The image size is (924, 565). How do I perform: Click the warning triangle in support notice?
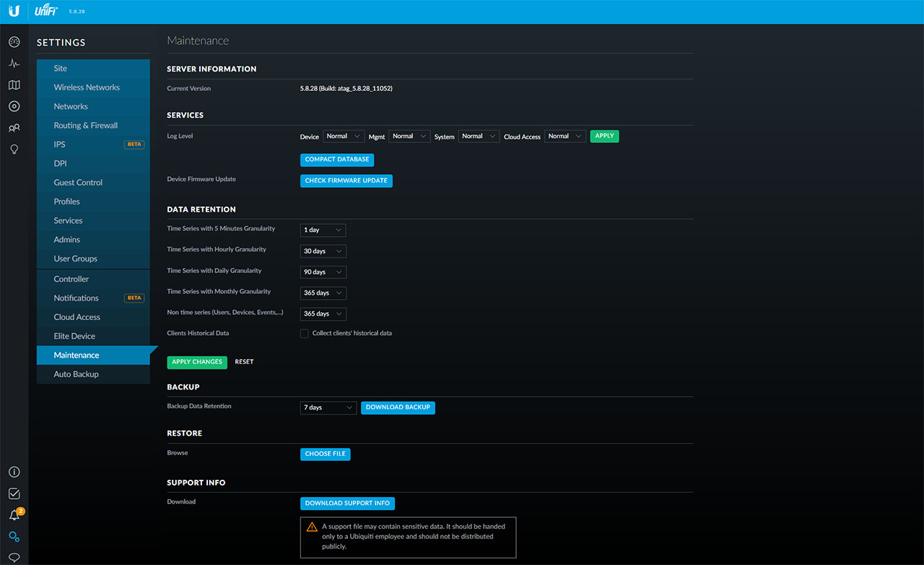pos(312,527)
